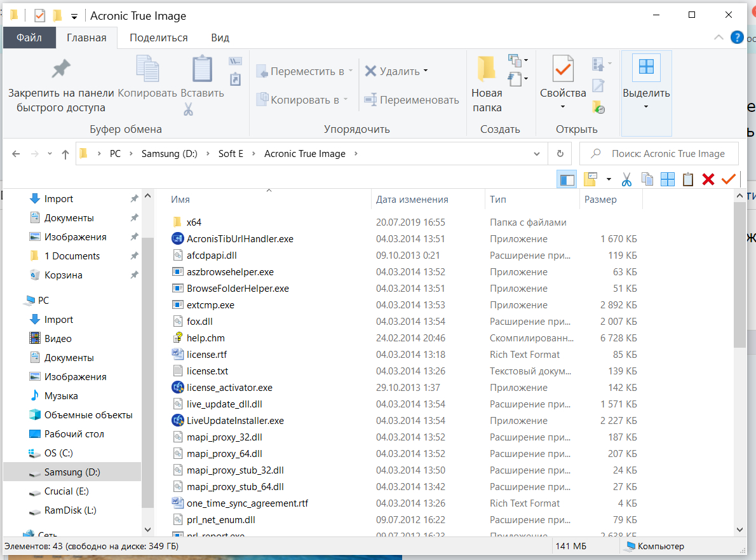Create a Новая папка

(x=487, y=85)
